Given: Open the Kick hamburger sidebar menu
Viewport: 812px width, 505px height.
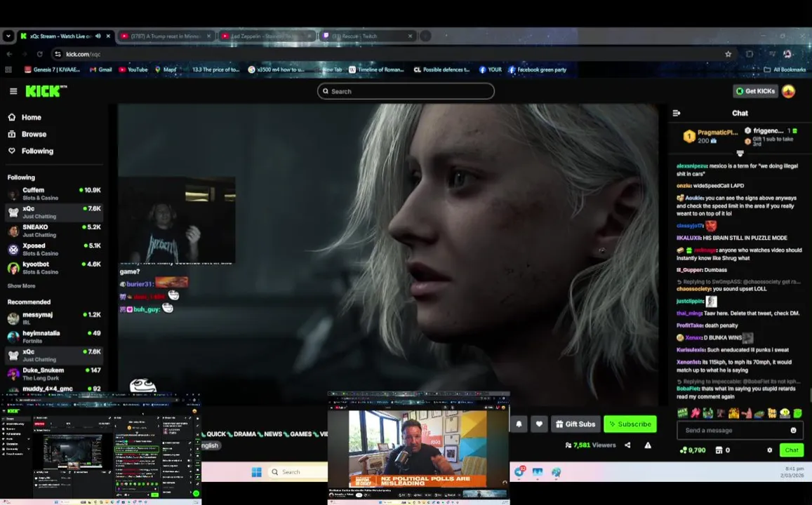Looking at the screenshot, I should click(x=13, y=91).
